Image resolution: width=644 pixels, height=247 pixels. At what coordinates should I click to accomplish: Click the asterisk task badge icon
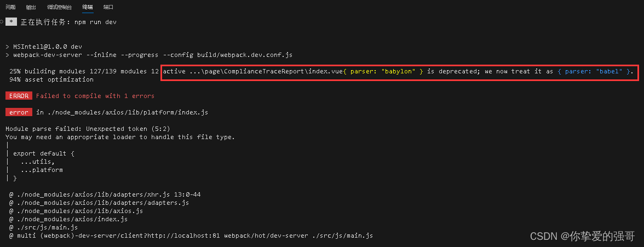[x=12, y=22]
